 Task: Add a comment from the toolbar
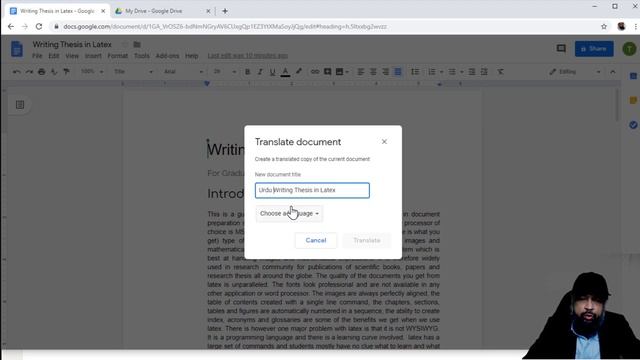327,72
